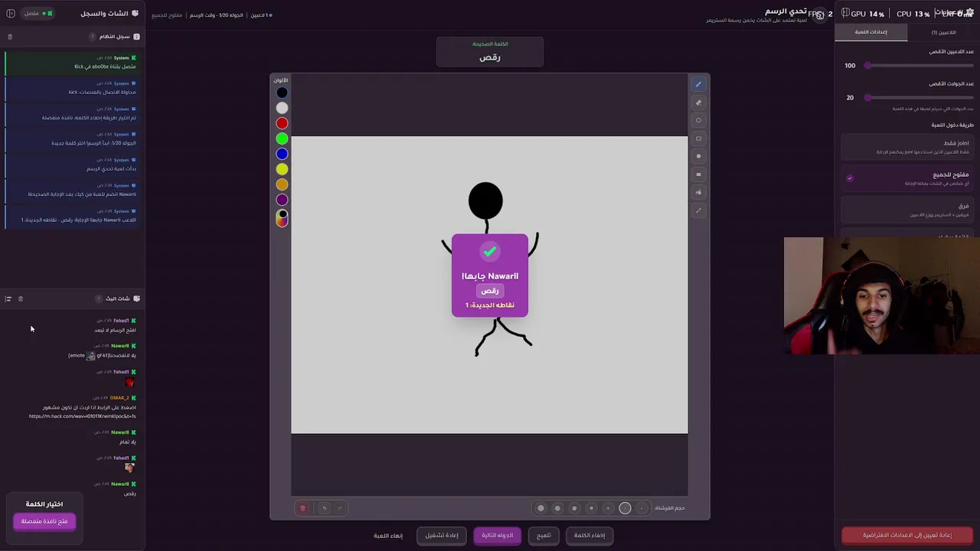Click the 'تلميح' hint button
Viewport: 980px width, 551px height.
click(x=544, y=535)
